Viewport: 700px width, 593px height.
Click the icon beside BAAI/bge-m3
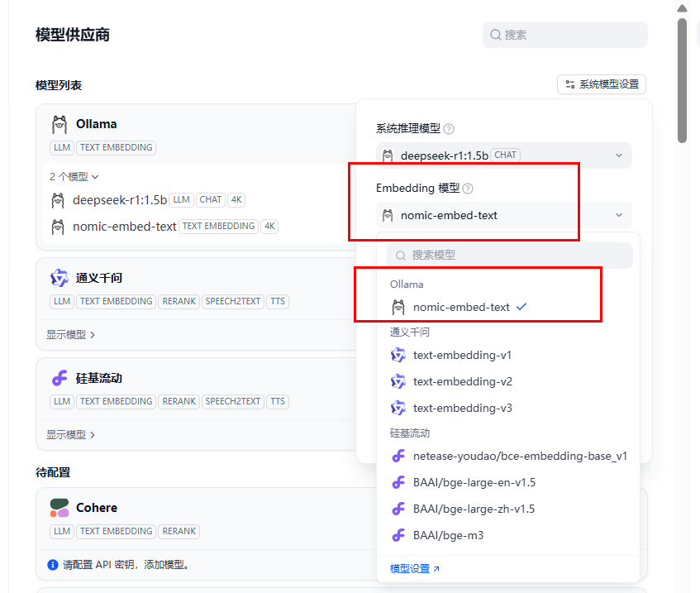(398, 535)
